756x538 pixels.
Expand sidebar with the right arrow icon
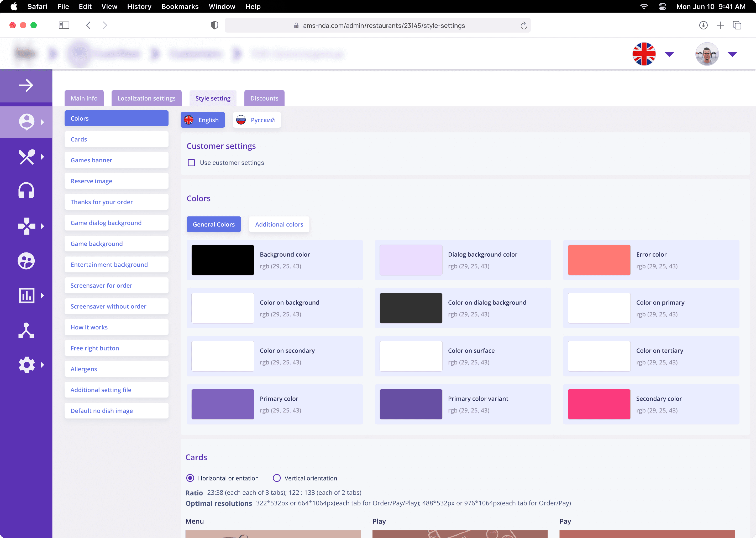click(x=26, y=85)
